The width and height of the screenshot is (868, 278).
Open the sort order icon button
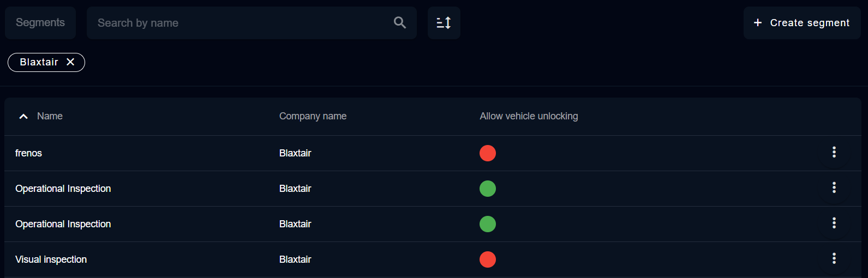click(x=444, y=23)
